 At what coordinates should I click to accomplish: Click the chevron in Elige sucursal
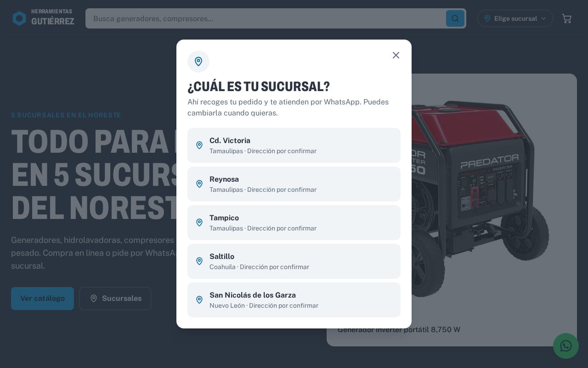click(x=543, y=18)
